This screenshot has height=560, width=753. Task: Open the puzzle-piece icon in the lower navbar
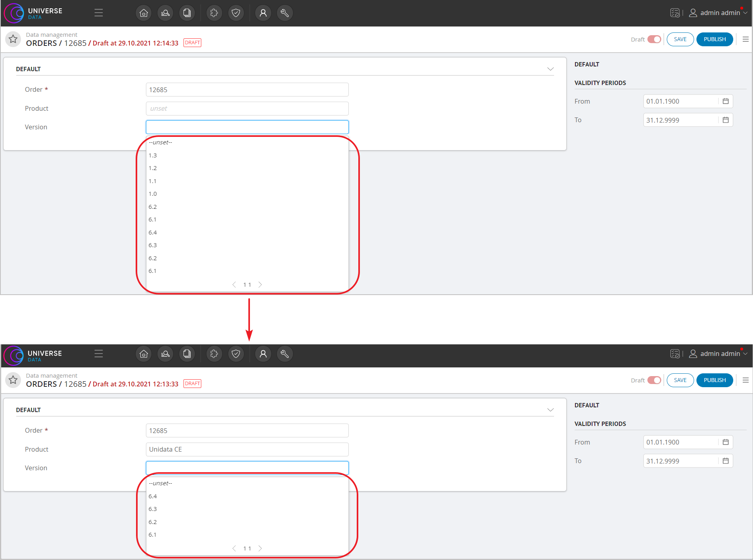tap(214, 354)
